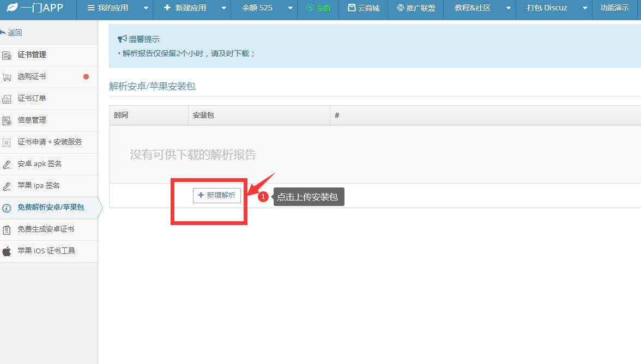The height and width of the screenshot is (364, 641).
Task: Expand the dropdown arrow beside 我的应用
Action: 146,8
